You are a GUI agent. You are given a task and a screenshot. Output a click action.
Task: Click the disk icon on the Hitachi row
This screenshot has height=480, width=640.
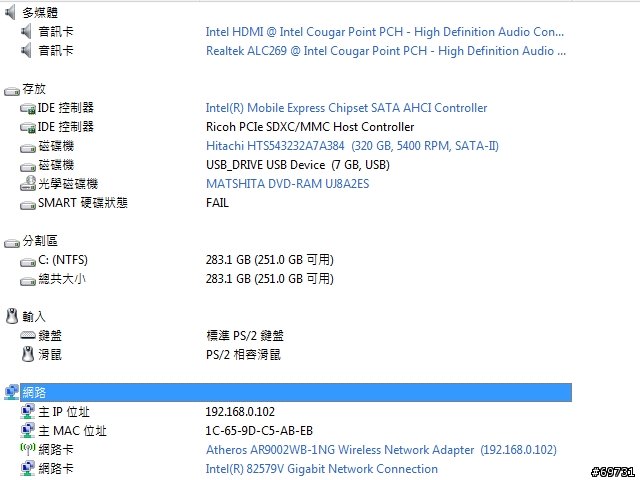click(x=28, y=148)
